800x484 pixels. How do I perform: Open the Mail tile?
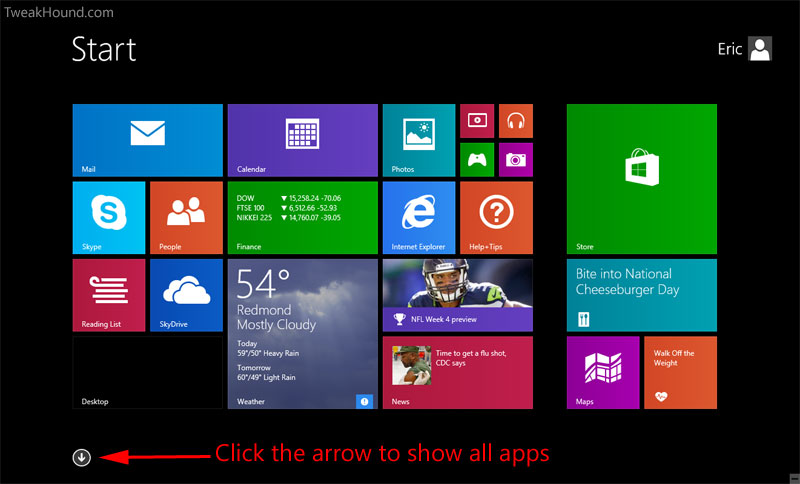click(x=147, y=140)
